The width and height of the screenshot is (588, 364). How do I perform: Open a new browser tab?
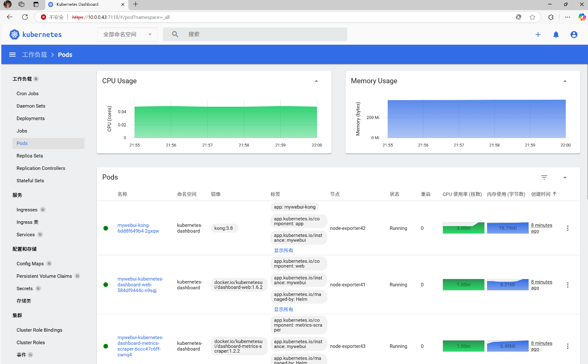135,5
